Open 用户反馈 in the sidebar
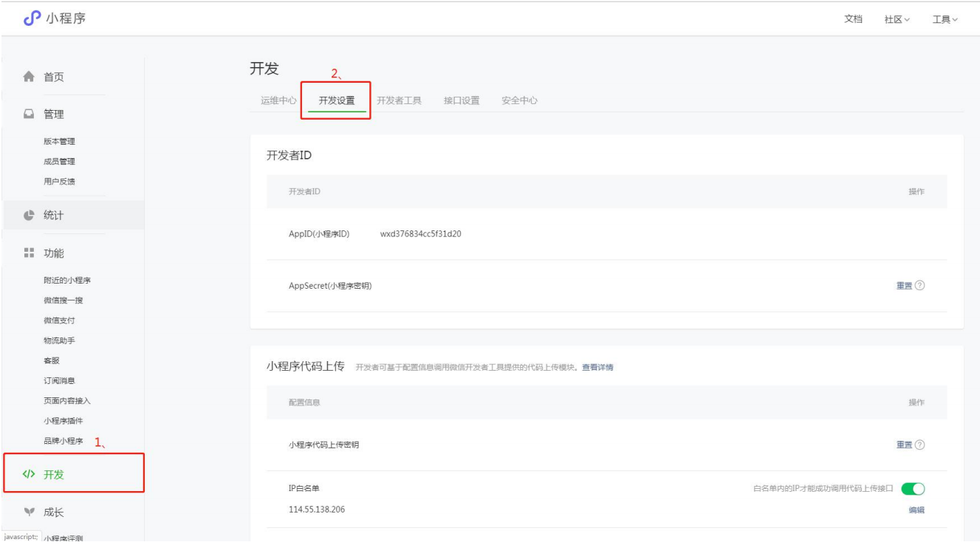This screenshot has width=980, height=545. [59, 182]
